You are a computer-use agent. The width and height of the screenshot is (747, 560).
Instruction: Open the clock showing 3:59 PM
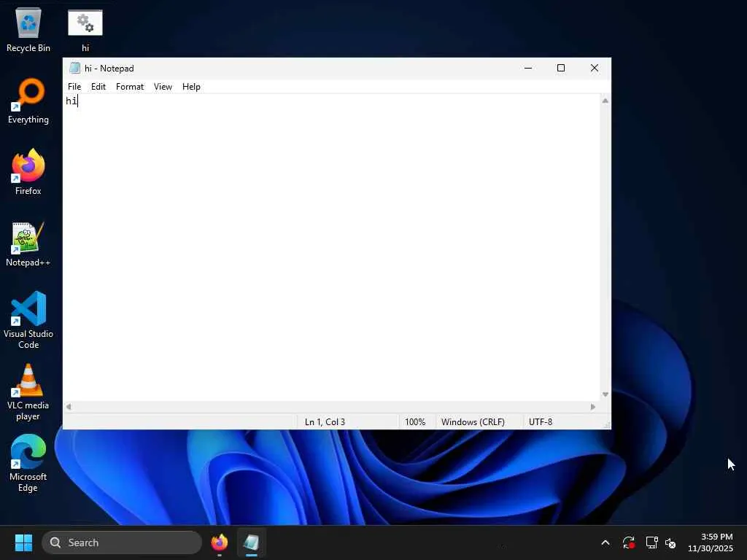[x=711, y=542]
